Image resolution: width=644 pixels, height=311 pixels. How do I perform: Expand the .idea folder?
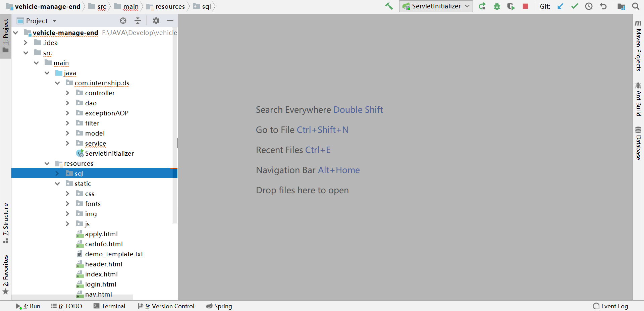click(x=26, y=43)
